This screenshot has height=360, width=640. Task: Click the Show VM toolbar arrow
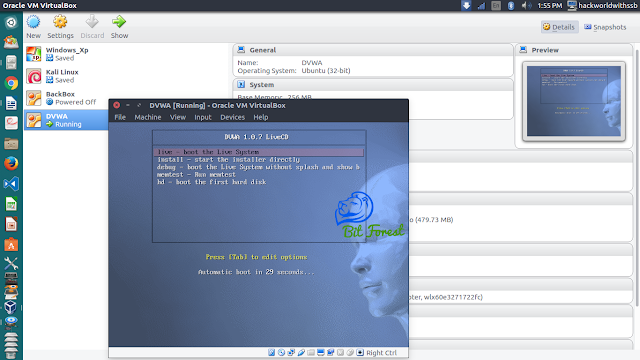[119, 22]
